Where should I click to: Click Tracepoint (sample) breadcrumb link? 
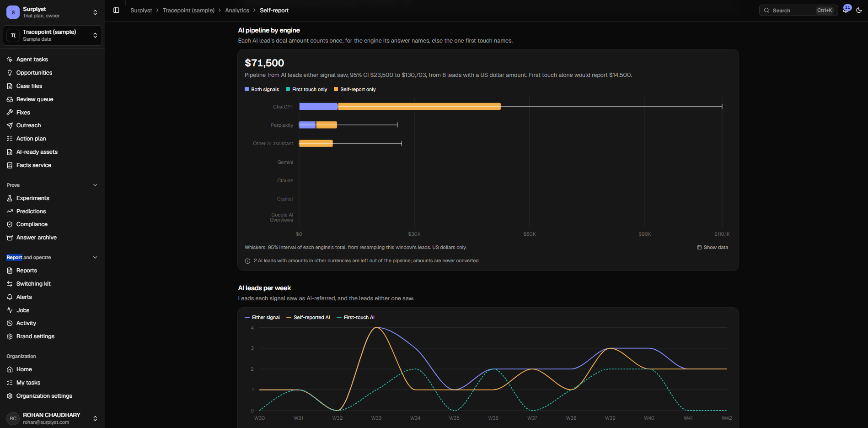(188, 11)
